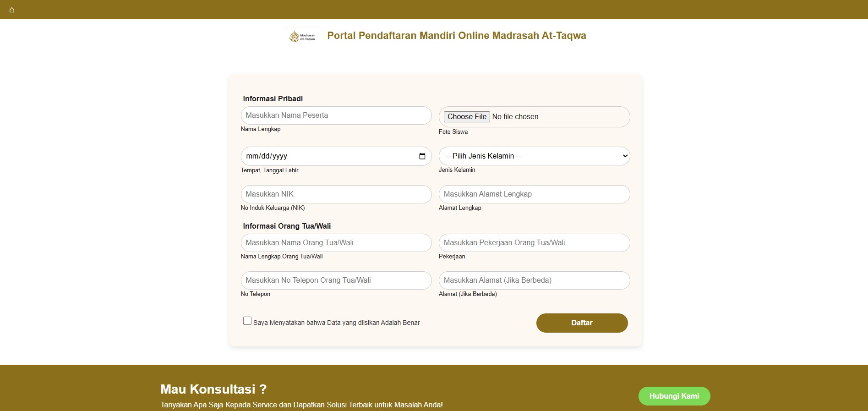Viewport: 868px width, 411px height.
Task: Expand the Pilih Jenis Kelamin dropdown
Action: pos(534,156)
